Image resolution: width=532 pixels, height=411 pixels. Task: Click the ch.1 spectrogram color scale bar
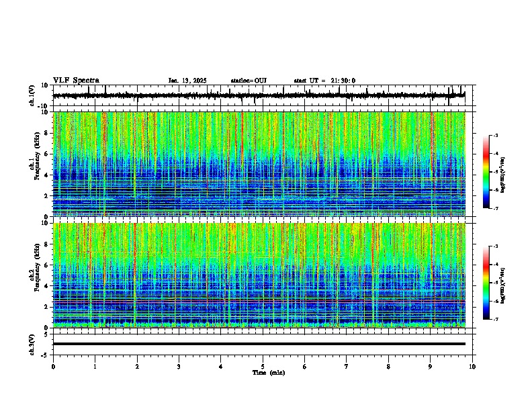[486, 172]
